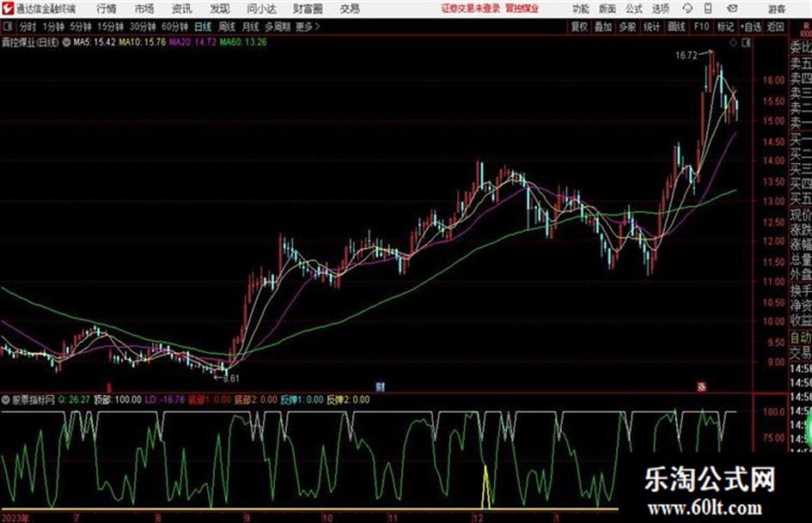Switch to 60分钟 period
This screenshot has width=812, height=523.
[174, 27]
